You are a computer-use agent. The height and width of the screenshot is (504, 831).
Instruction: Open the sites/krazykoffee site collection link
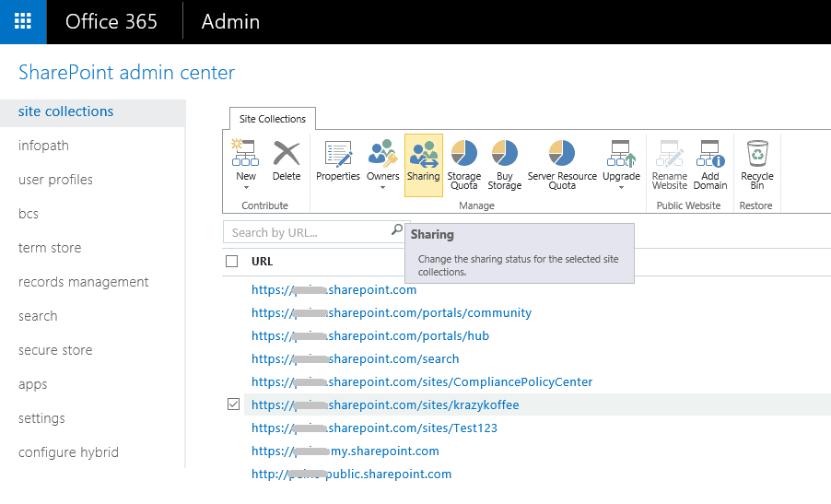tap(385, 404)
